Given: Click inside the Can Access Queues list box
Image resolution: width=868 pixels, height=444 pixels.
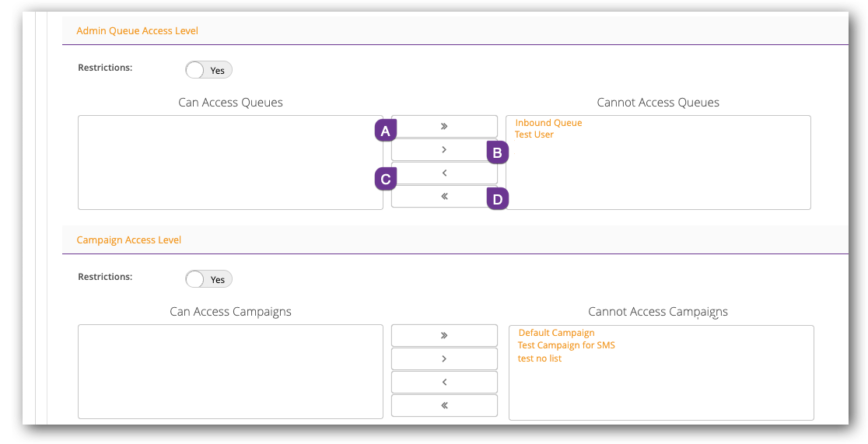Looking at the screenshot, I should [230, 163].
